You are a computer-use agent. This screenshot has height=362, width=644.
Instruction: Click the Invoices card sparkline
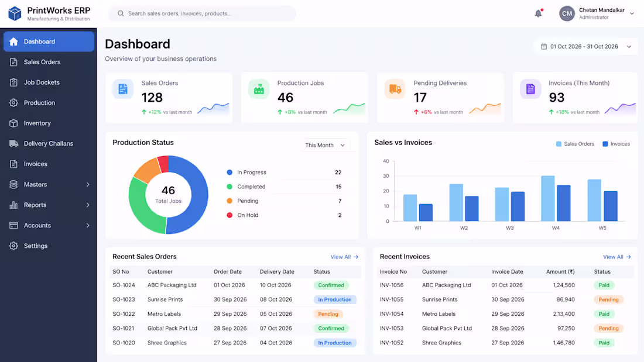coord(620,108)
